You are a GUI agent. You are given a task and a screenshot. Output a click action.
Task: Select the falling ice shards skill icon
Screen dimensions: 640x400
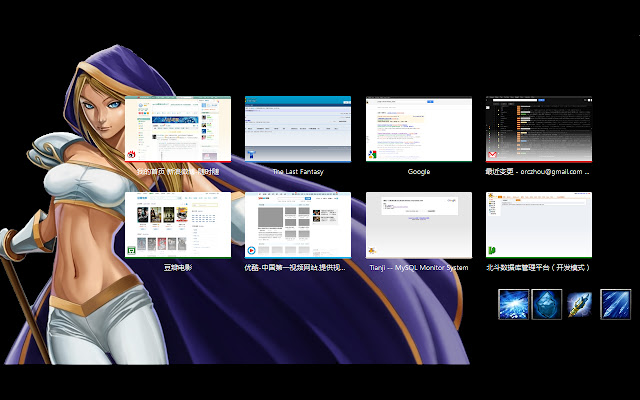tap(616, 304)
